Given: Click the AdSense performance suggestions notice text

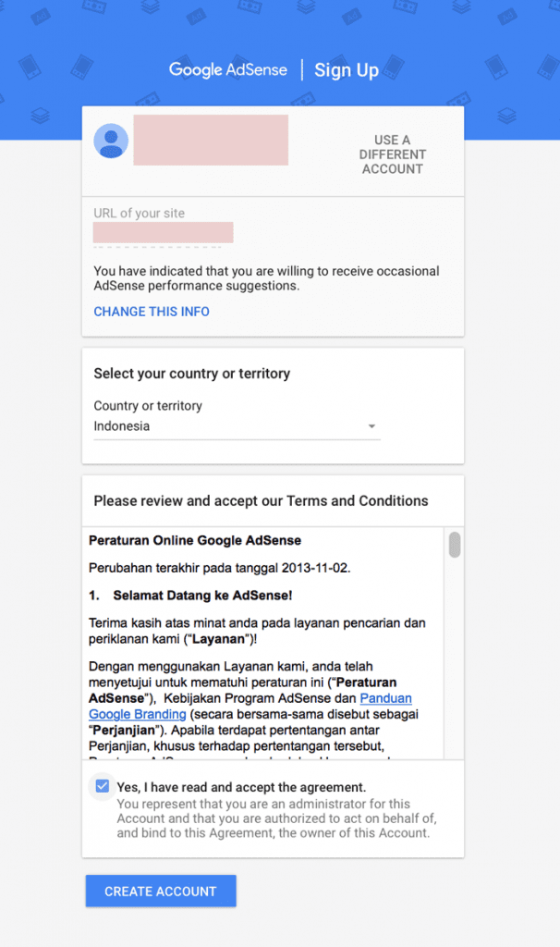Looking at the screenshot, I should (266, 278).
